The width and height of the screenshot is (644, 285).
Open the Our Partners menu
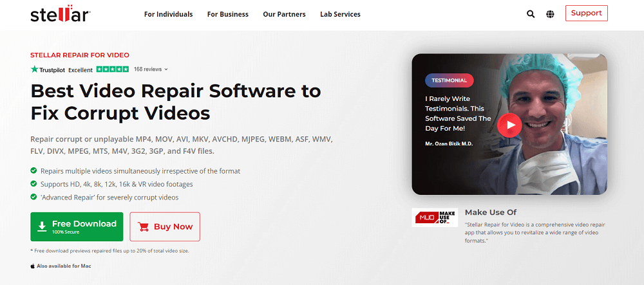[x=284, y=14]
